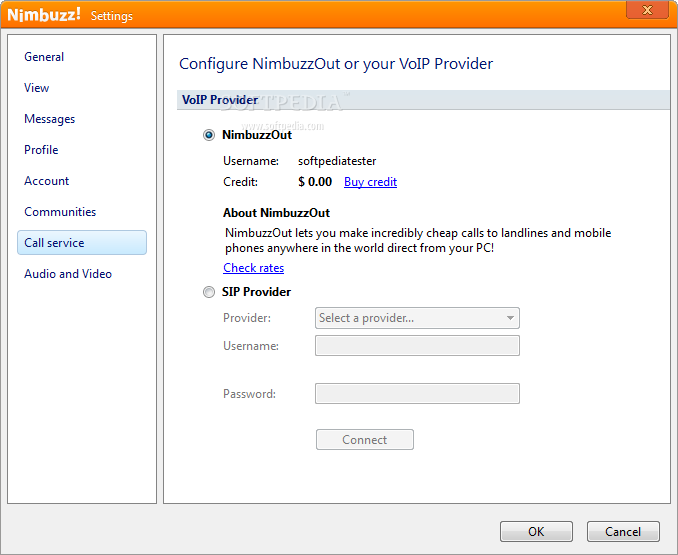Viewport: 678px width, 555px height.
Task: Go to Messages settings
Action: click(49, 119)
